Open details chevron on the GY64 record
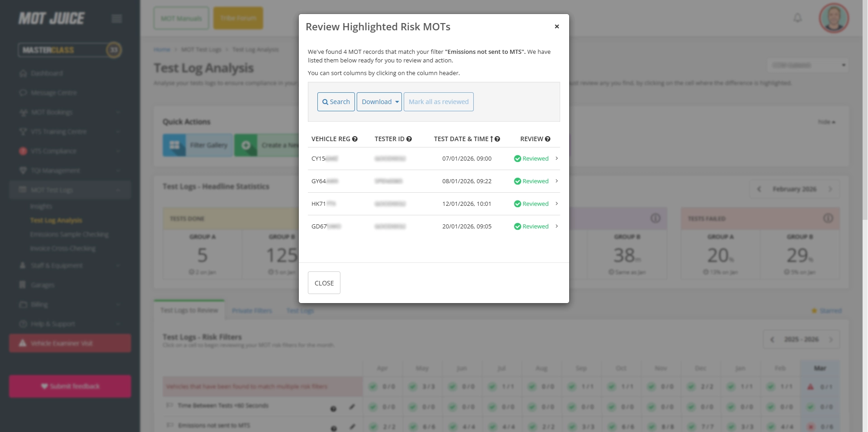This screenshot has height=432, width=868. tap(557, 181)
